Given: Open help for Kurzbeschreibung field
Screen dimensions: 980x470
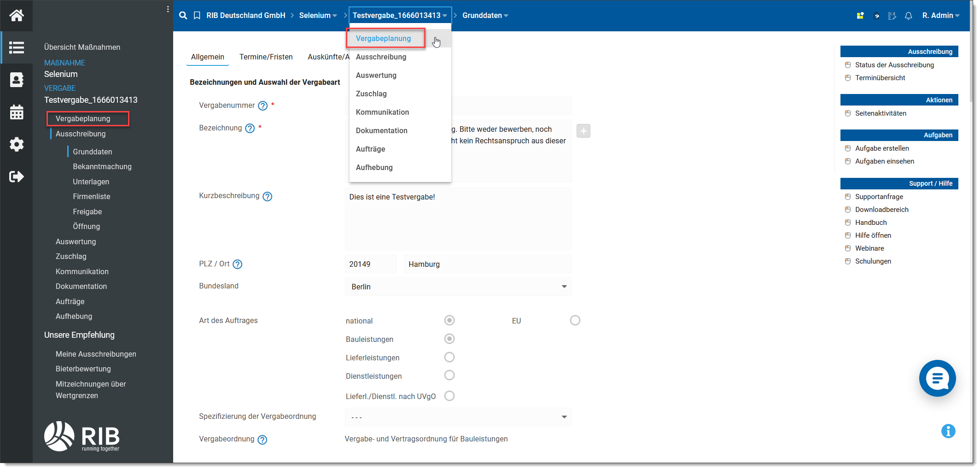Looking at the screenshot, I should click(268, 197).
